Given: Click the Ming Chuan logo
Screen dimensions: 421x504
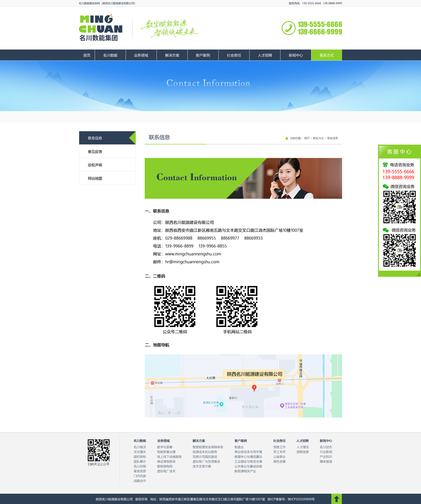Looking at the screenshot, I should (101, 28).
